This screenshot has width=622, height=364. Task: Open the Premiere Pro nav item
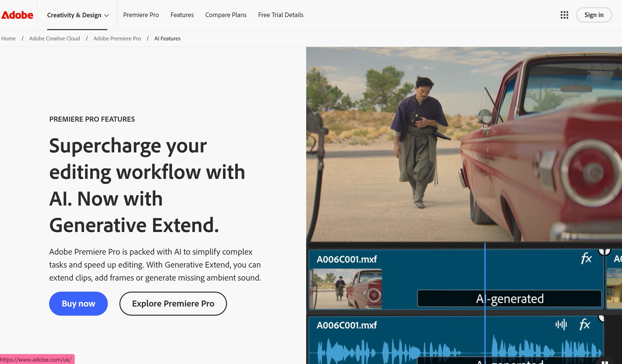click(x=141, y=15)
